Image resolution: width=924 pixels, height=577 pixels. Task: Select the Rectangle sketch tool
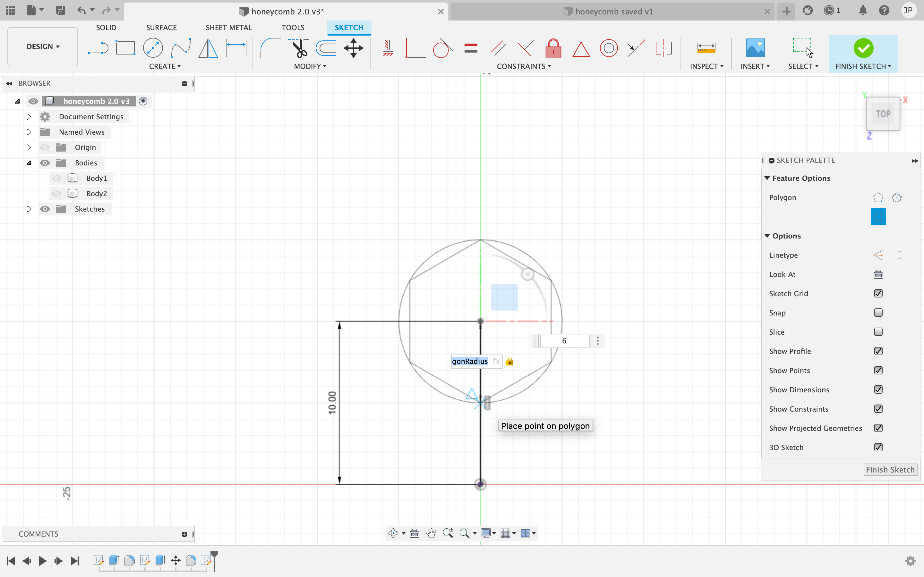[x=125, y=48]
